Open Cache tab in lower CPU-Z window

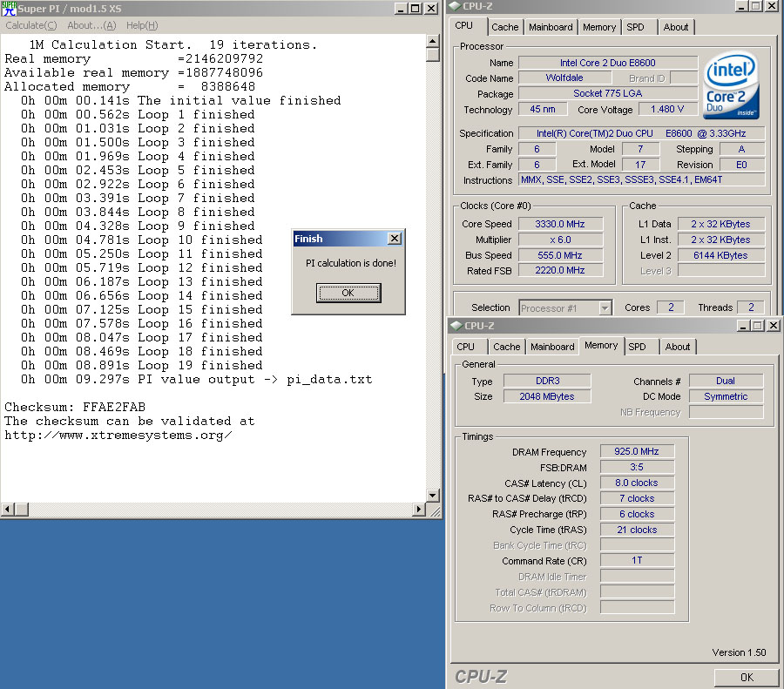pyautogui.click(x=506, y=347)
